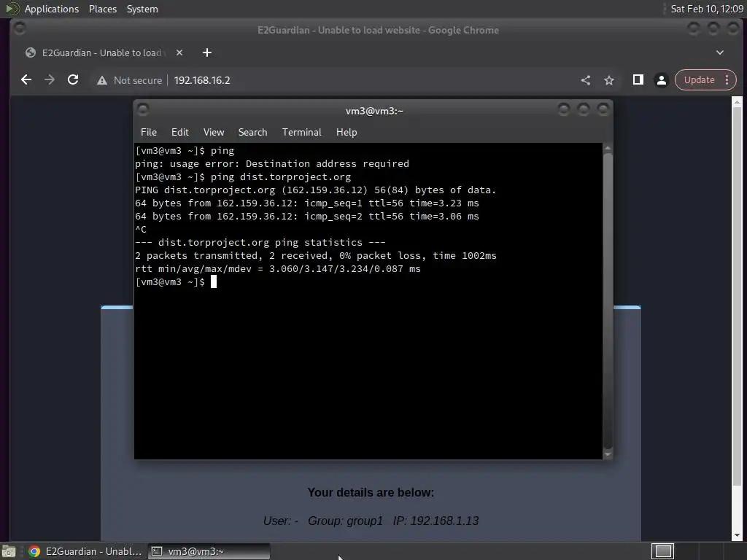Click the show desktop icon in taskbar
This screenshot has height=560, width=747.
(x=9, y=551)
